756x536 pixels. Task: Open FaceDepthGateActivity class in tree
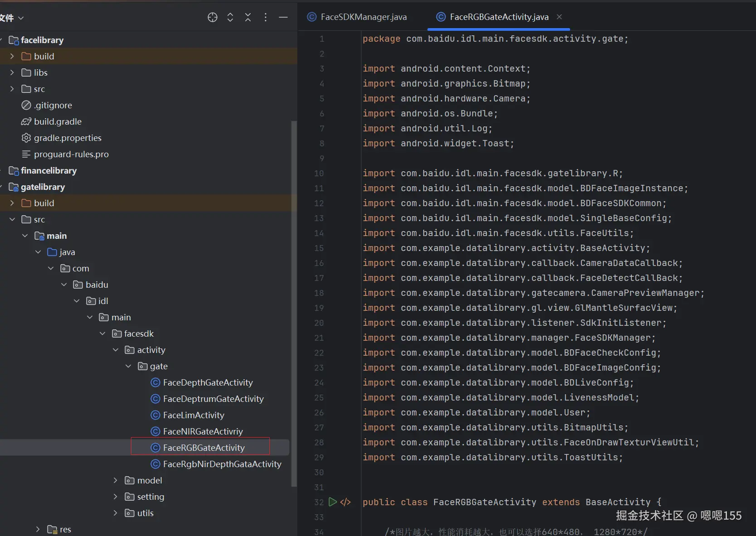click(208, 382)
